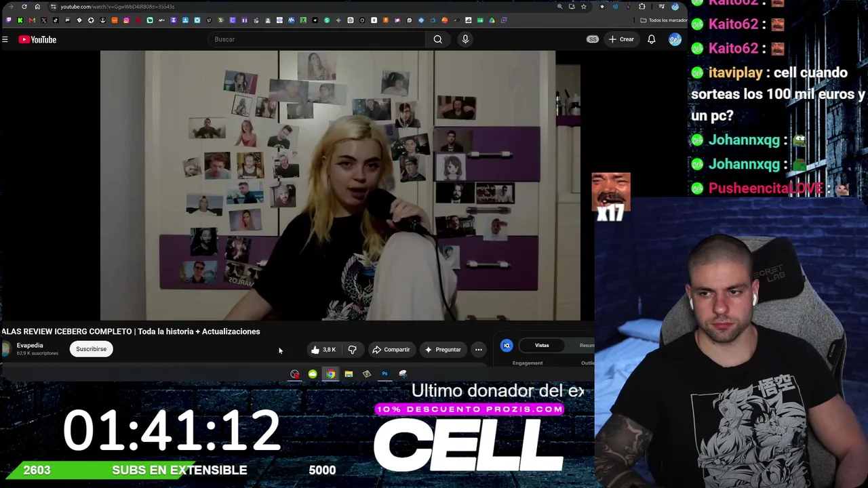The image size is (868, 488).
Task: Open Google Chrome in the taskbar
Action: (330, 373)
